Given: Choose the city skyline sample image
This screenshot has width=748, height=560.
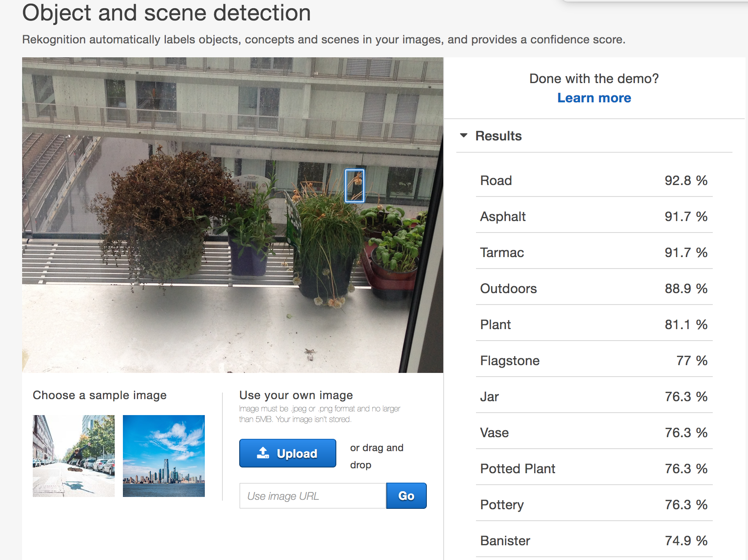Looking at the screenshot, I should 164,456.
